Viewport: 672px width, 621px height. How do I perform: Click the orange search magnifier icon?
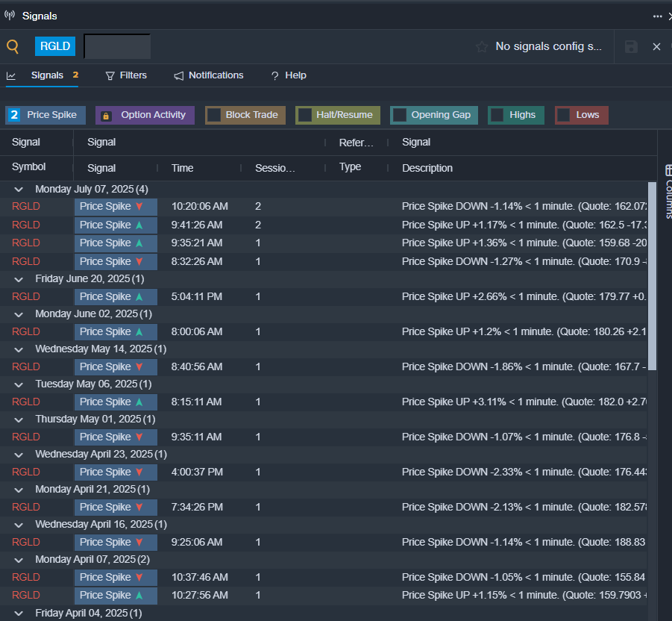click(x=13, y=46)
